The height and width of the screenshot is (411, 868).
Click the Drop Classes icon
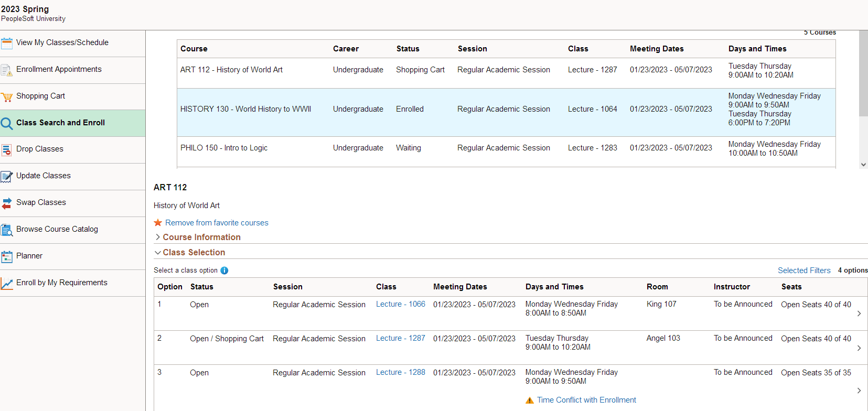pyautogui.click(x=7, y=150)
